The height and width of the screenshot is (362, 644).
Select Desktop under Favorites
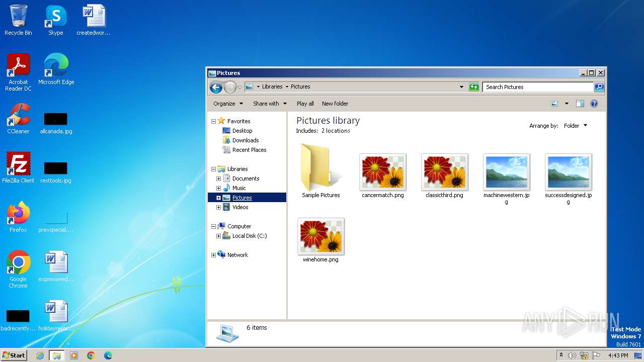242,131
